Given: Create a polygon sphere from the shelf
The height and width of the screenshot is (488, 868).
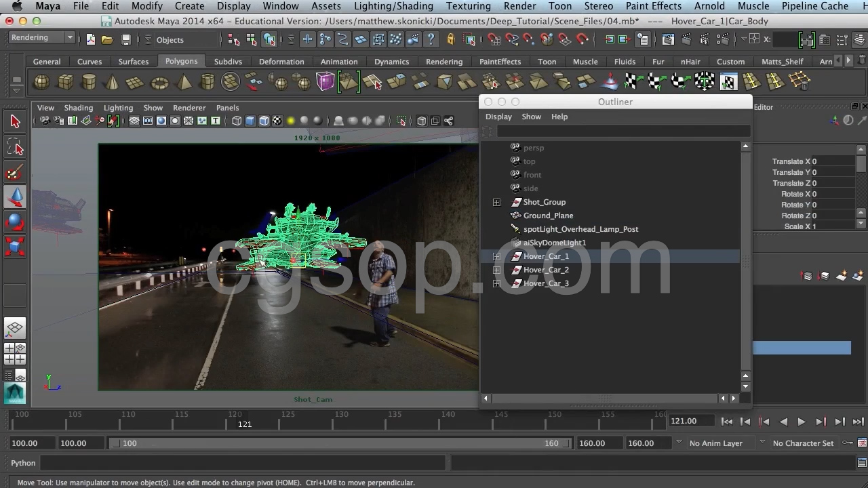Looking at the screenshot, I should [x=41, y=83].
